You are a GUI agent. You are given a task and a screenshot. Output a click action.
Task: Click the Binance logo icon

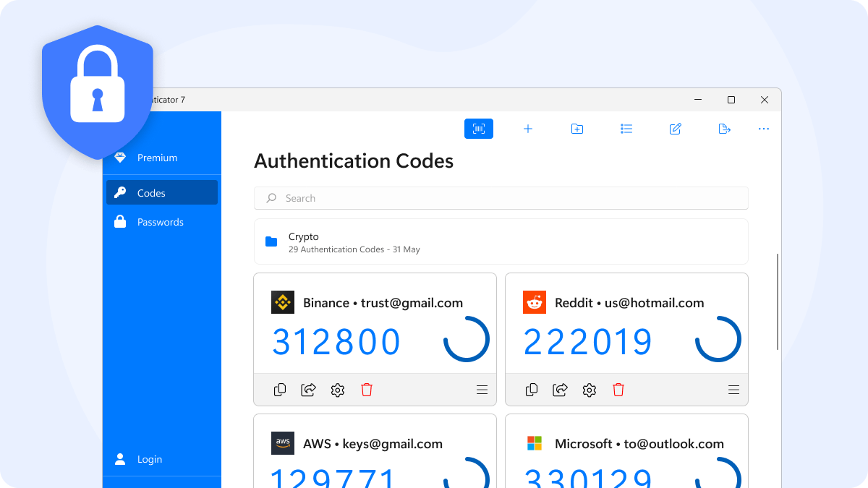283,302
